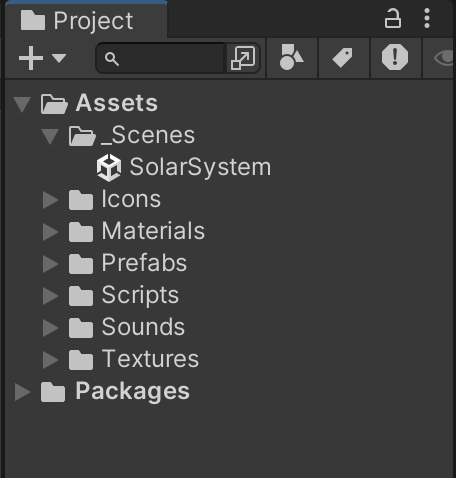Click the magnifier icon in the search box
This screenshot has width=456, height=478.
point(112,59)
